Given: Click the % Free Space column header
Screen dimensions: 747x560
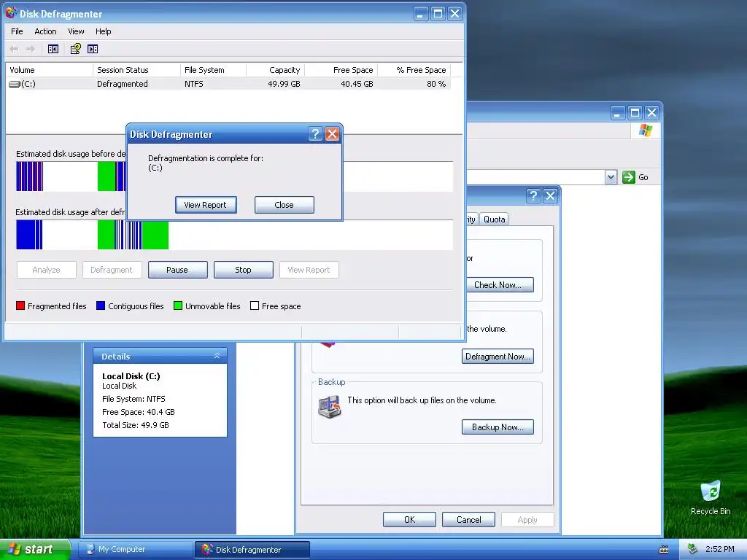Looking at the screenshot, I should [414, 70].
